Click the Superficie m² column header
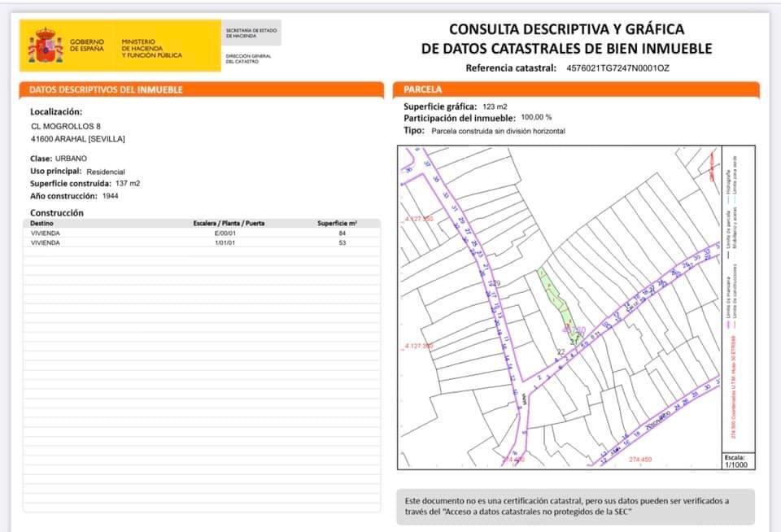The width and height of the screenshot is (781, 532). click(337, 223)
